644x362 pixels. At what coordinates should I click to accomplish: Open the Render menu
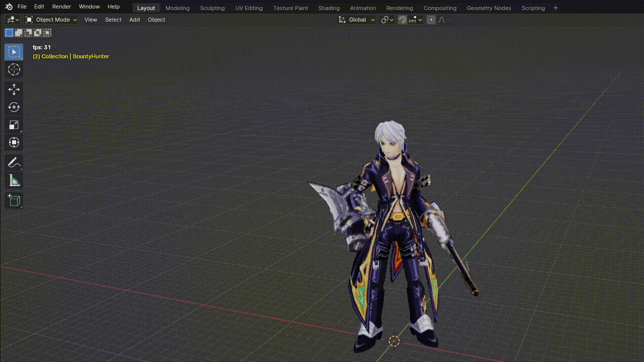[61, 7]
